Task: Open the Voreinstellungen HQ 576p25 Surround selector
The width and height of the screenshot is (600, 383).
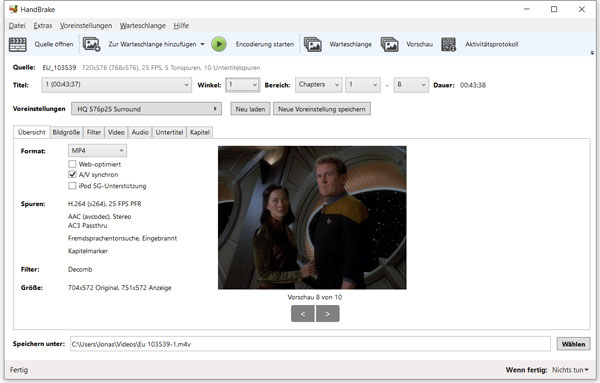Action: pos(147,109)
